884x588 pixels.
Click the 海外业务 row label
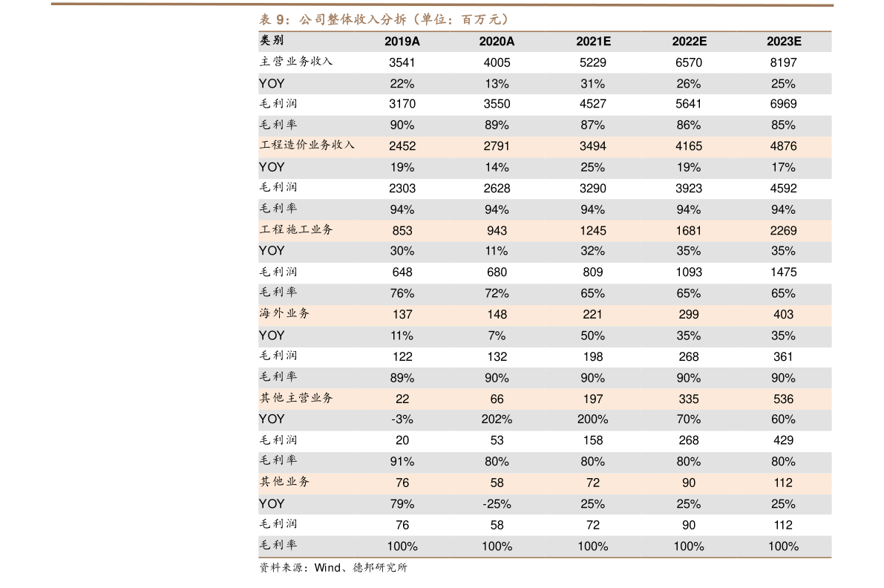click(284, 314)
